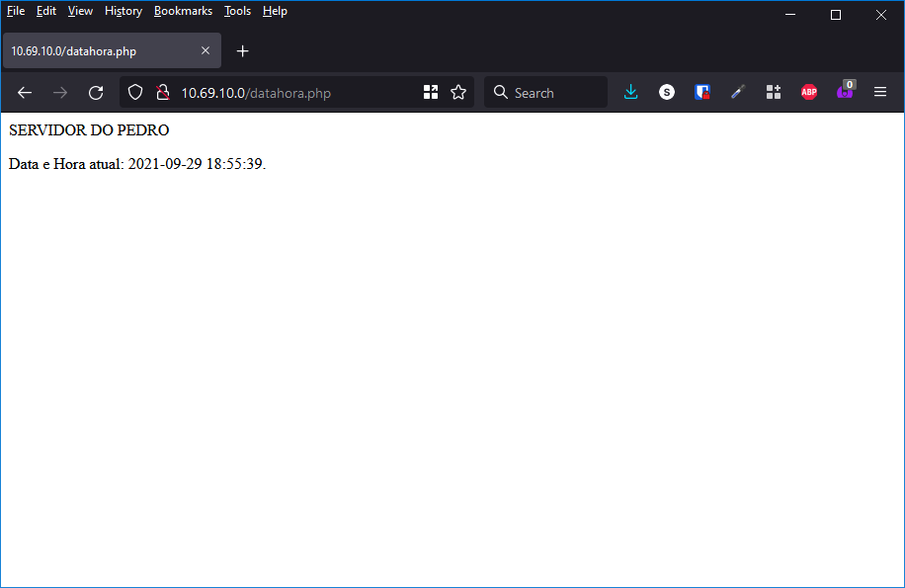This screenshot has width=905, height=588.
Task: Open the Firefox application menu (hamburger)
Action: pos(879,92)
